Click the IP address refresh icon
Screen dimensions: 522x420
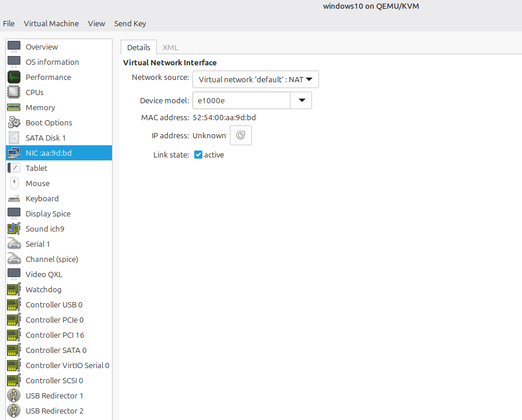click(x=240, y=135)
